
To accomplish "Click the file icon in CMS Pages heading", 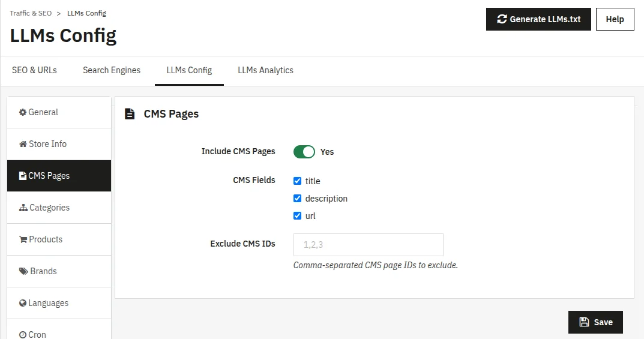I will [x=130, y=113].
